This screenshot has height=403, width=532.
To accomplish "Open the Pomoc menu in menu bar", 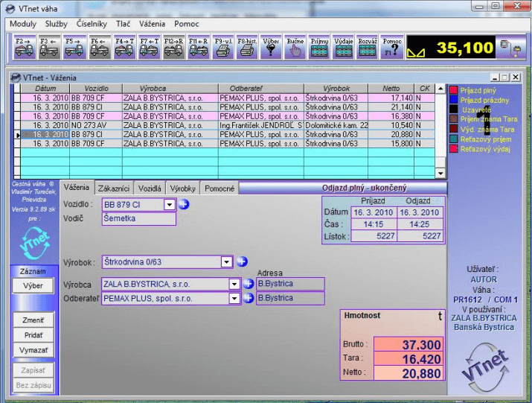I will click(186, 24).
